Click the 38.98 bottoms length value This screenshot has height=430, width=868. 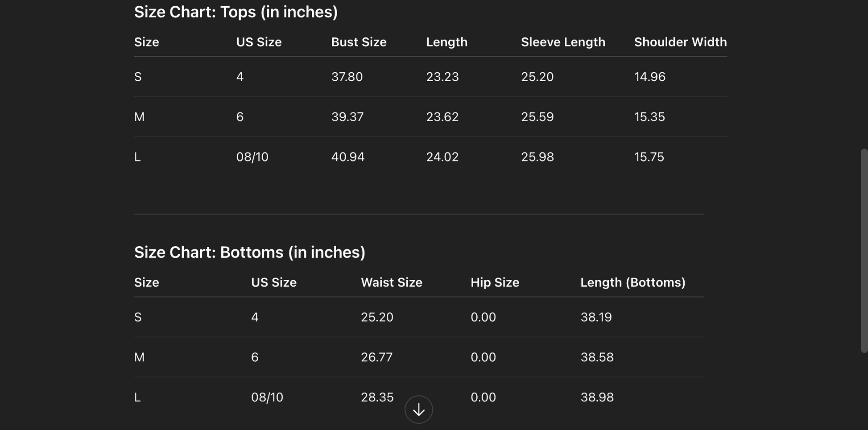point(597,397)
